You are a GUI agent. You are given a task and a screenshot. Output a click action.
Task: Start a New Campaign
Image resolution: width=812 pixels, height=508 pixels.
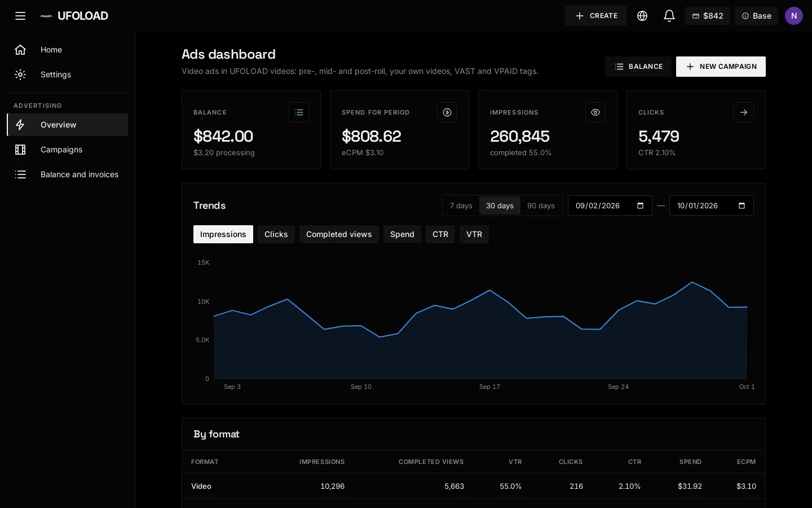coord(721,67)
